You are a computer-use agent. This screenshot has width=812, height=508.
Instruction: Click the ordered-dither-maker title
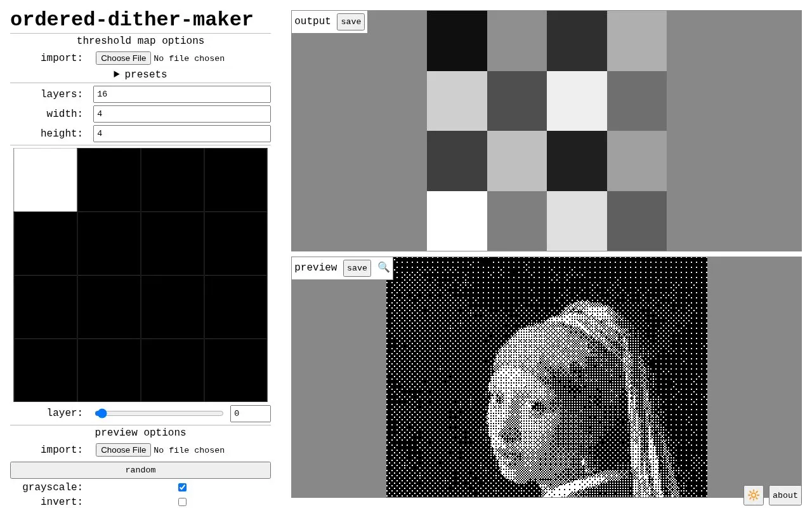pyautogui.click(x=132, y=20)
